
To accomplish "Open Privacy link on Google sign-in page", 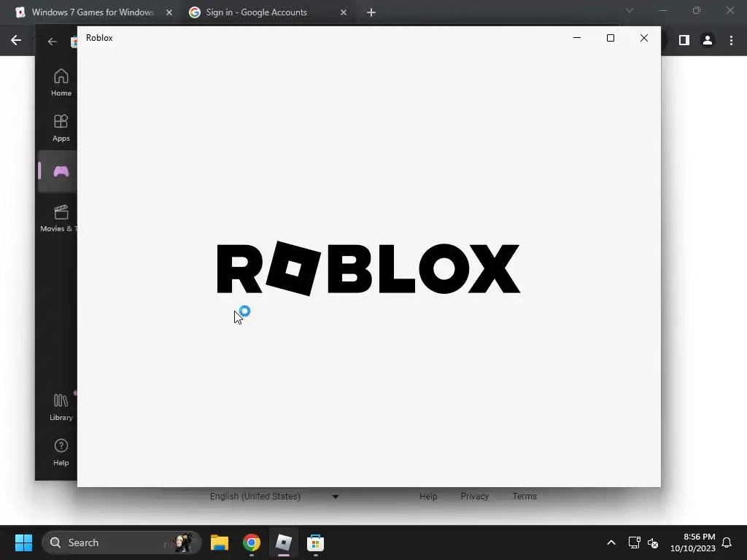I will tap(474, 496).
